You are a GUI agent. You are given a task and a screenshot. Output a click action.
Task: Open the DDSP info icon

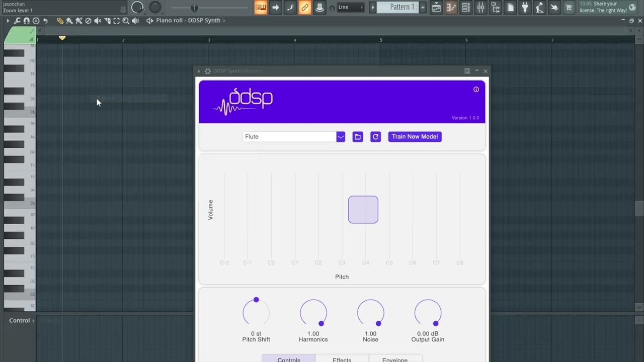[476, 89]
